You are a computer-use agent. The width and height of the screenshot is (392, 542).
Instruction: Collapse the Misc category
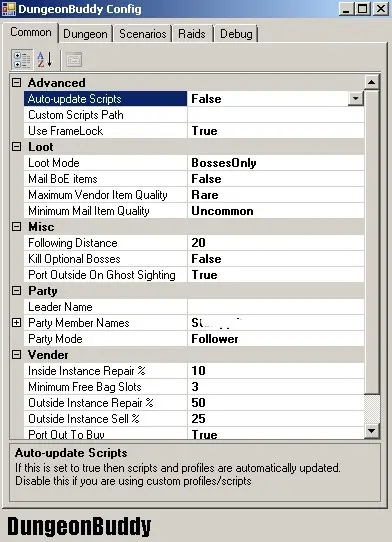coord(16,227)
